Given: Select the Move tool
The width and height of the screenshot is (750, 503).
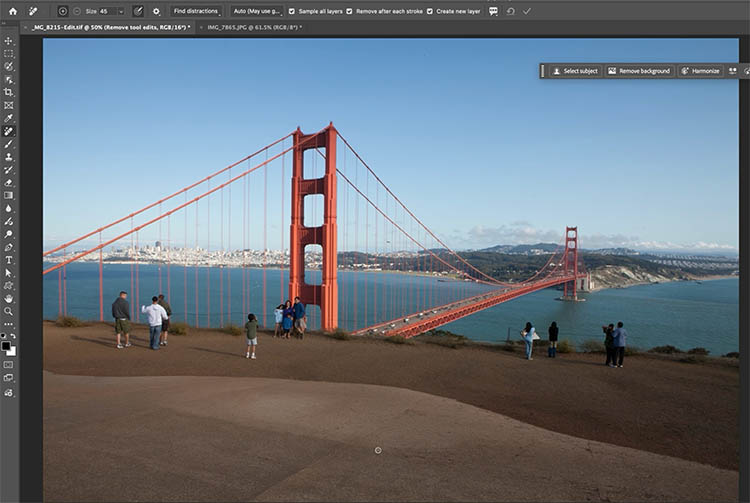Looking at the screenshot, I should (x=9, y=41).
